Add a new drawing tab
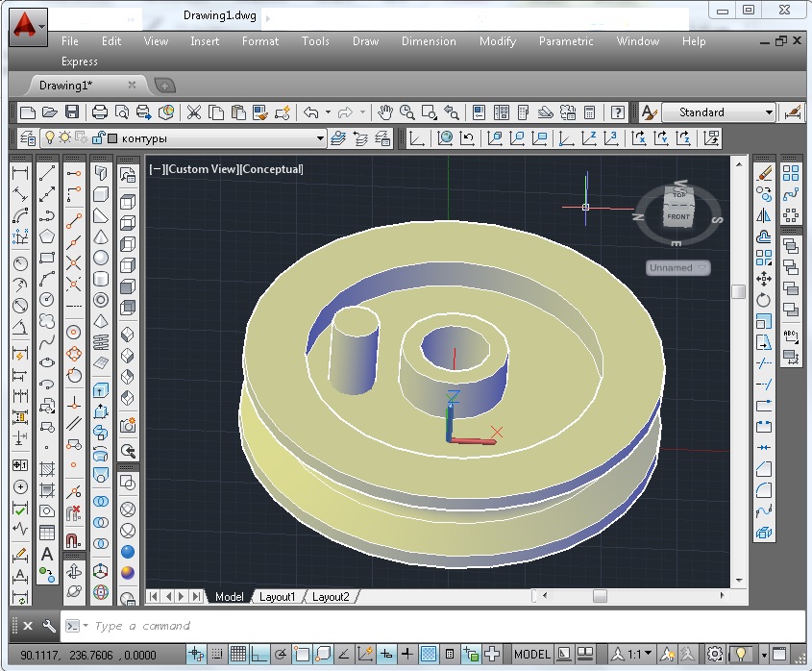 [x=164, y=86]
